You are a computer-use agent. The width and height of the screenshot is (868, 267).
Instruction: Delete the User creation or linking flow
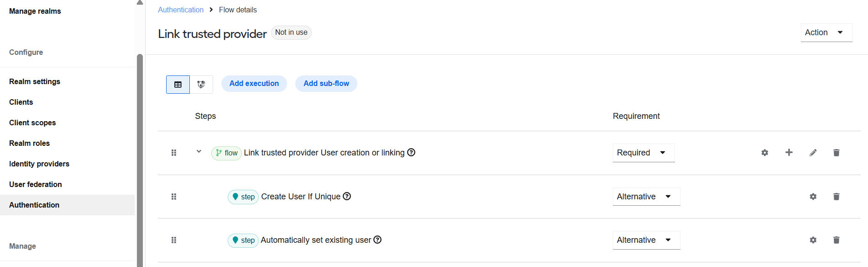[x=837, y=153]
